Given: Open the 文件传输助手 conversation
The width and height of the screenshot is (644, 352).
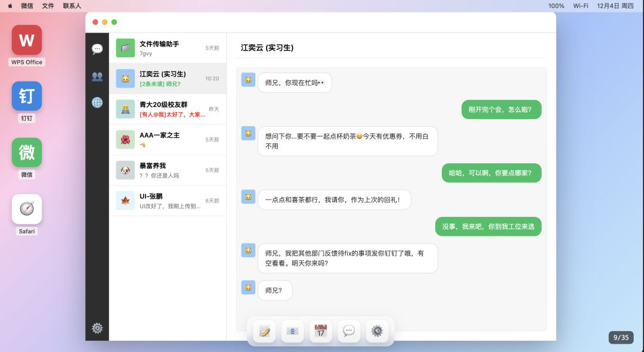Looking at the screenshot, I should (167, 48).
